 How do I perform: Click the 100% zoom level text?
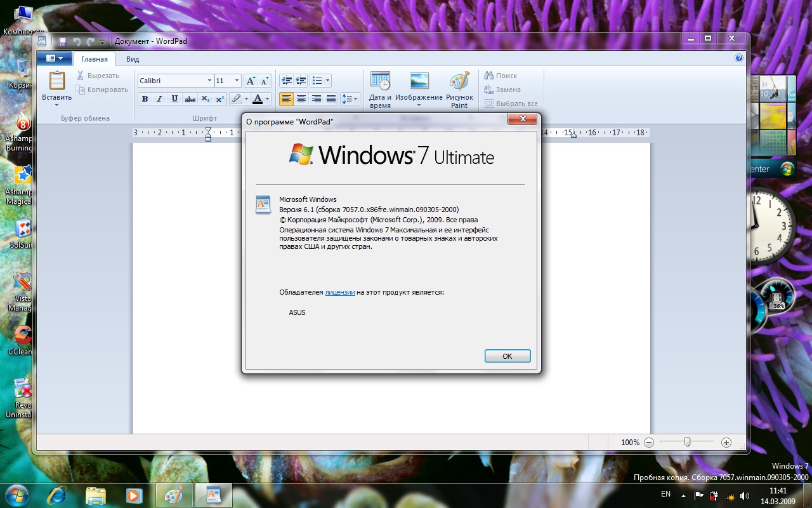[630, 443]
